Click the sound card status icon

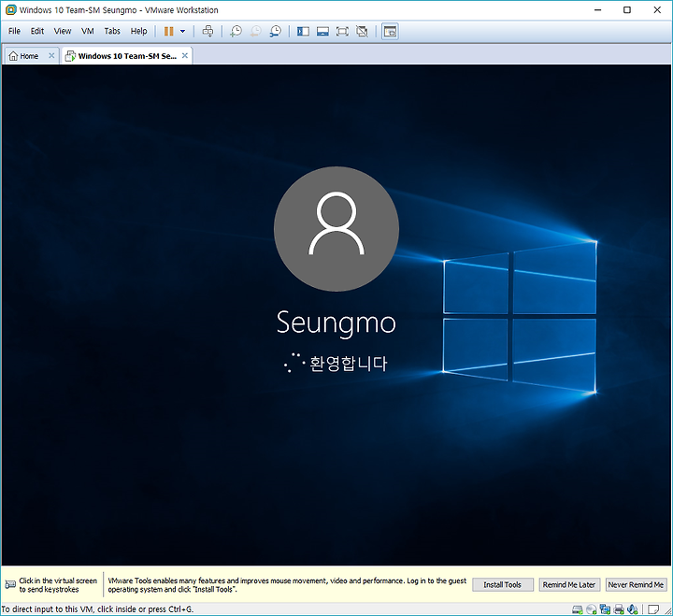[633, 609]
